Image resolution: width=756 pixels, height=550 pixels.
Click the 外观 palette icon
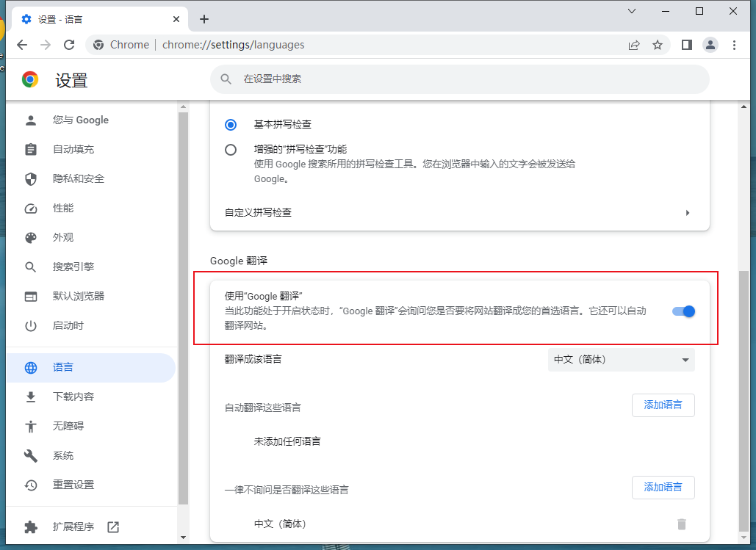pos(31,238)
